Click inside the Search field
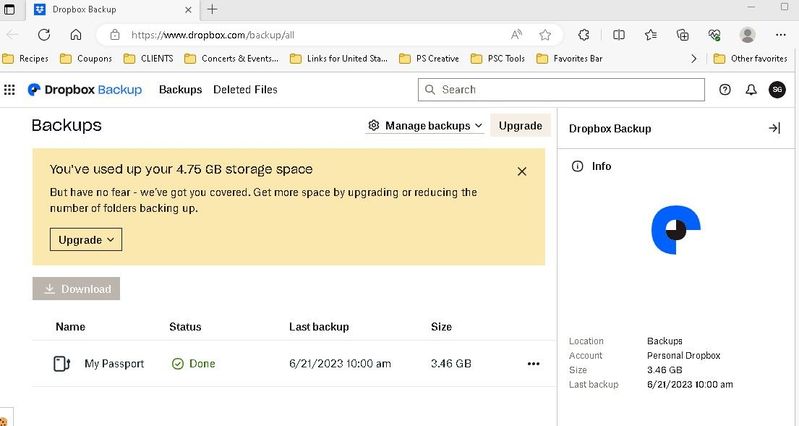The width and height of the screenshot is (799, 426). click(x=561, y=90)
